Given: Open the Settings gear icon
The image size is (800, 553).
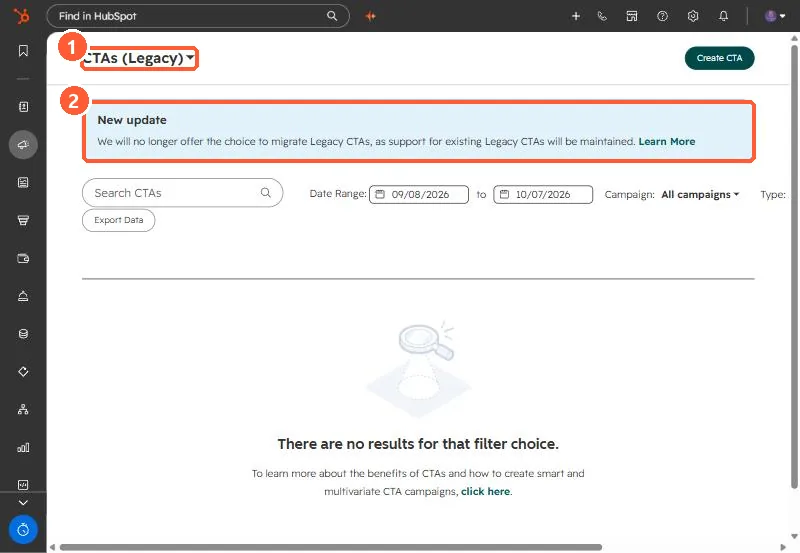Looking at the screenshot, I should (x=693, y=16).
